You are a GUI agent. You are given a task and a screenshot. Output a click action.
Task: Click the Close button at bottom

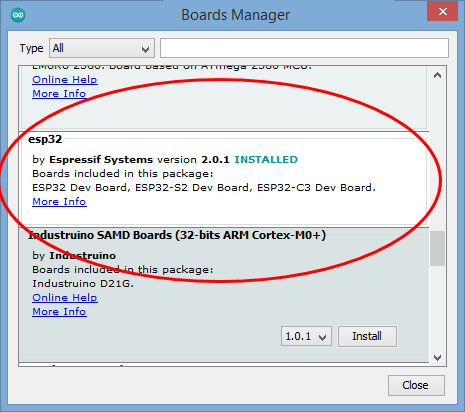click(x=416, y=385)
